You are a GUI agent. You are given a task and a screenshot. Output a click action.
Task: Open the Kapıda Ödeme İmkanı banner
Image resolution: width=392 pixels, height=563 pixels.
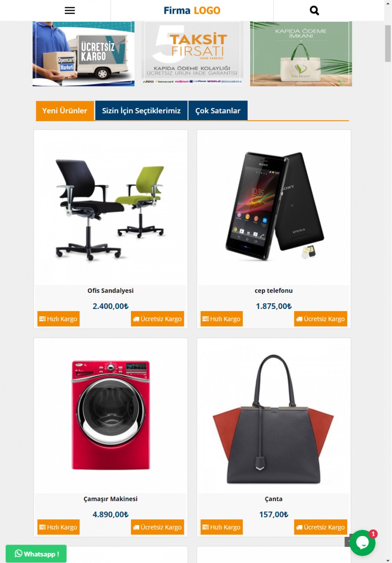pyautogui.click(x=301, y=54)
